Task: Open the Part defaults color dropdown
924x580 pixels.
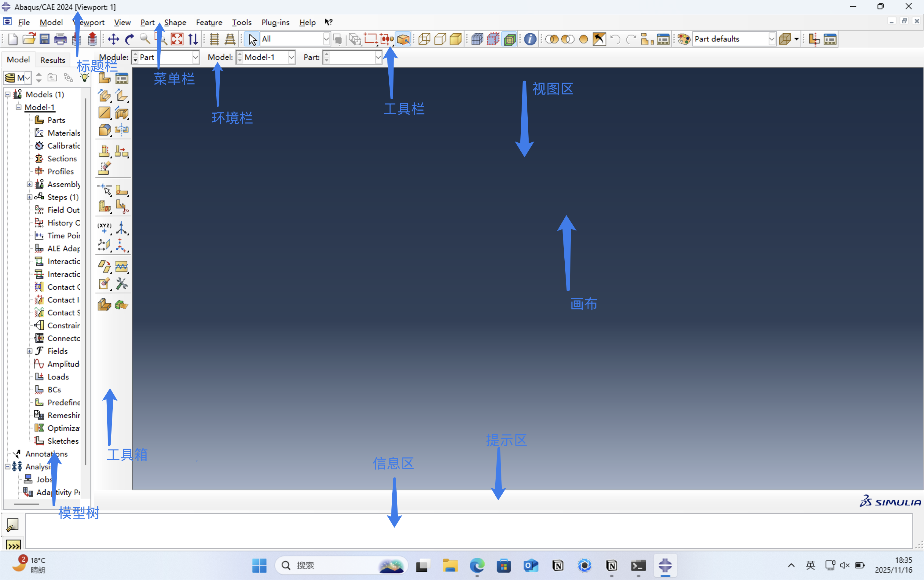Action: pyautogui.click(x=772, y=39)
